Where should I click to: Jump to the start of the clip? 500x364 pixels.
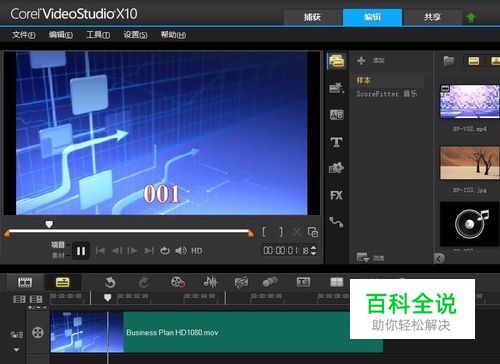pyautogui.click(x=100, y=251)
